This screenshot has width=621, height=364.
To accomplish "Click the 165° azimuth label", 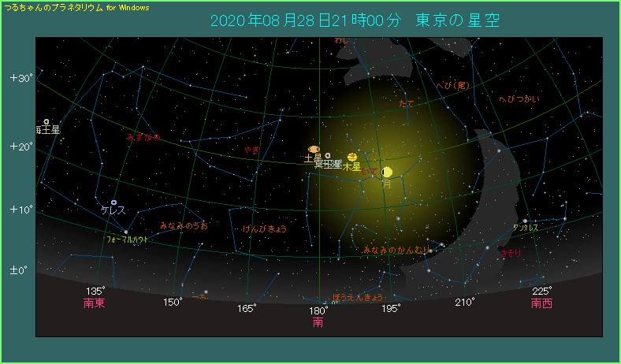I will pyautogui.click(x=247, y=308).
